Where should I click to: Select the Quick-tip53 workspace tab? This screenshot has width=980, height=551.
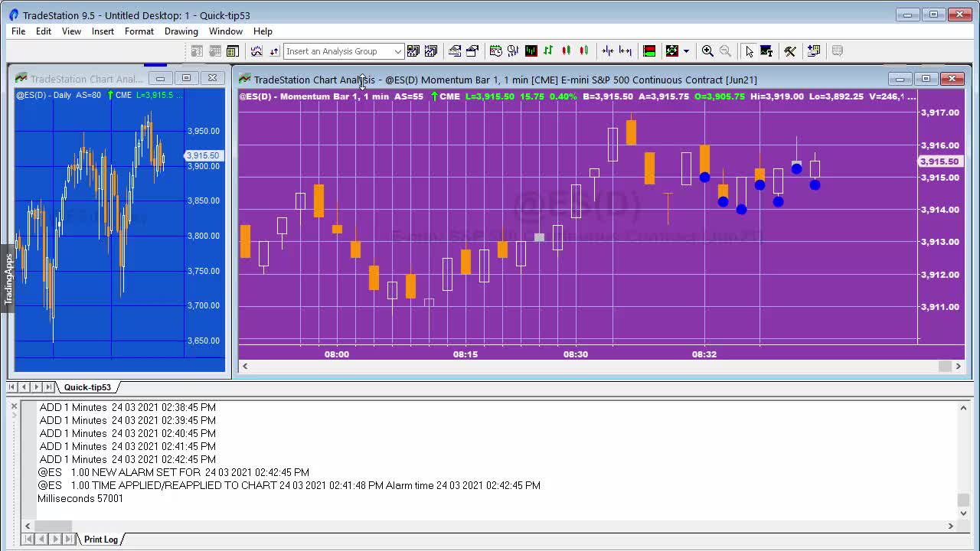click(x=87, y=387)
